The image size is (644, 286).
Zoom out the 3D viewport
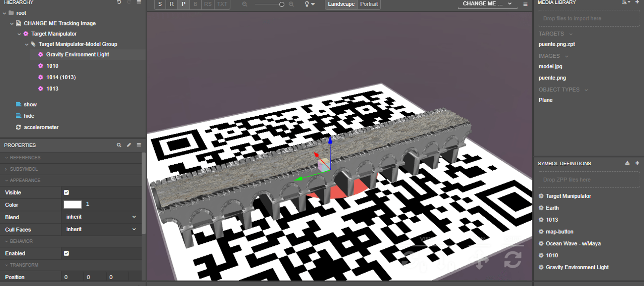click(x=245, y=4)
